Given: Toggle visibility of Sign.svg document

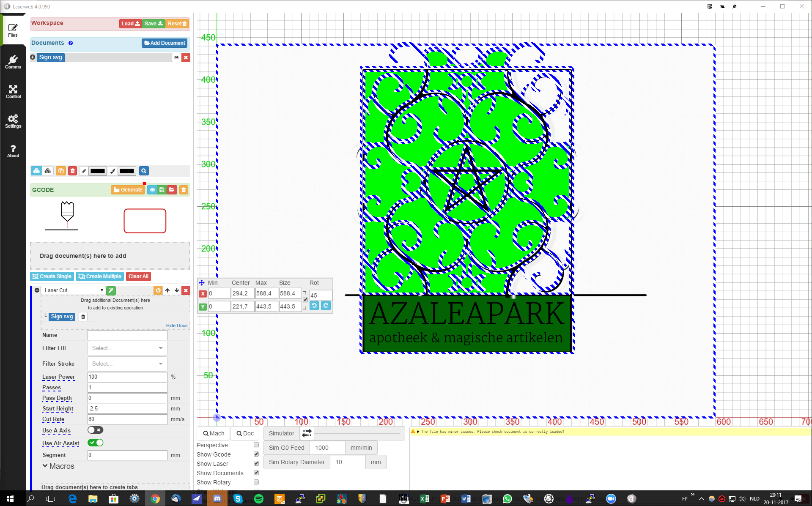Looking at the screenshot, I should click(x=176, y=57).
